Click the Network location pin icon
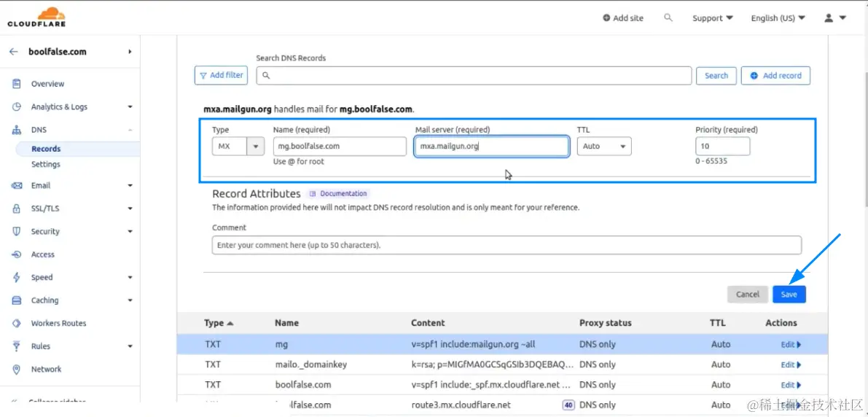Screen dimensions: 868x417 point(17,370)
